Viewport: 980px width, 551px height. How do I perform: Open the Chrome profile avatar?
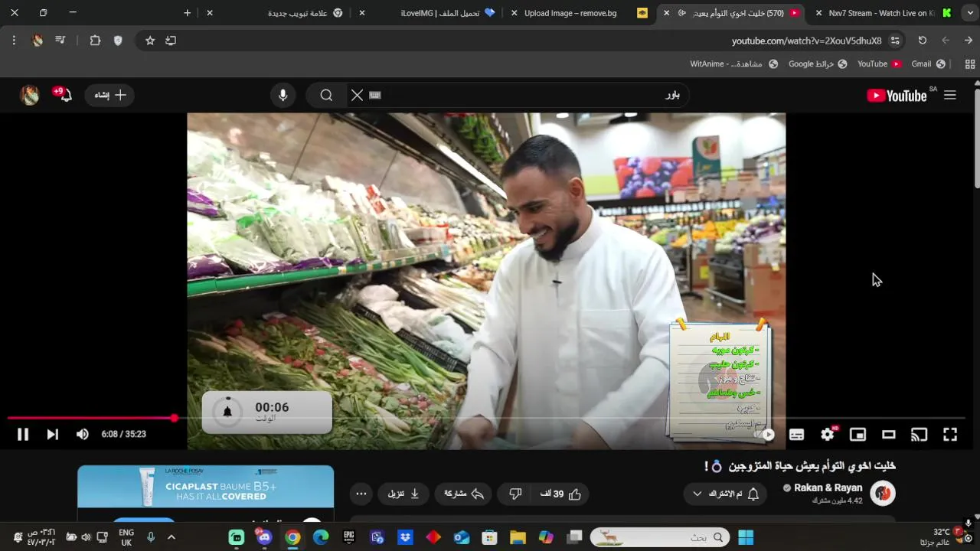click(38, 41)
